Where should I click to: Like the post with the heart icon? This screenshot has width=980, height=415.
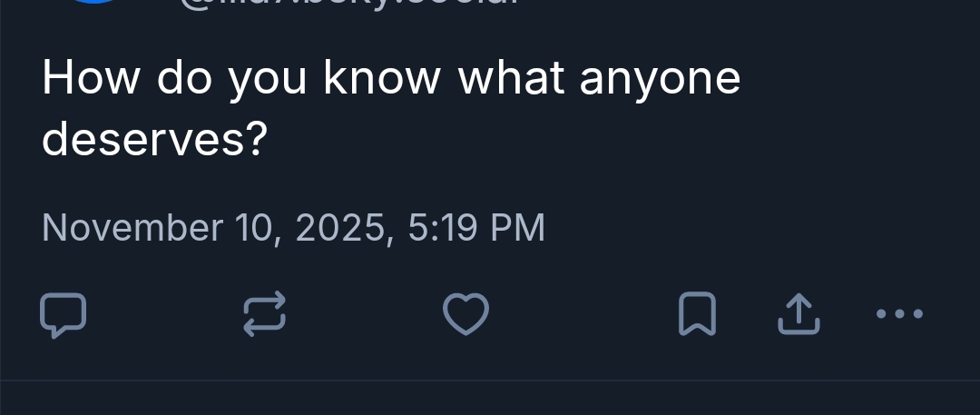pos(465,314)
